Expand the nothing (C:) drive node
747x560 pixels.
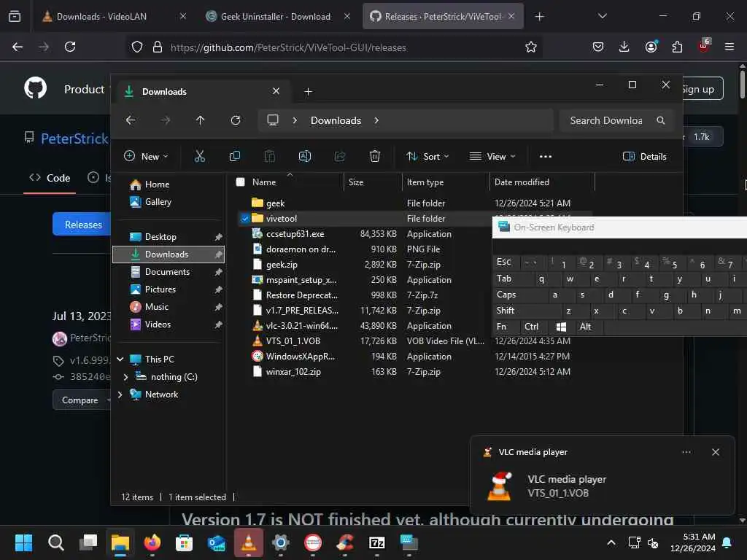click(x=125, y=377)
